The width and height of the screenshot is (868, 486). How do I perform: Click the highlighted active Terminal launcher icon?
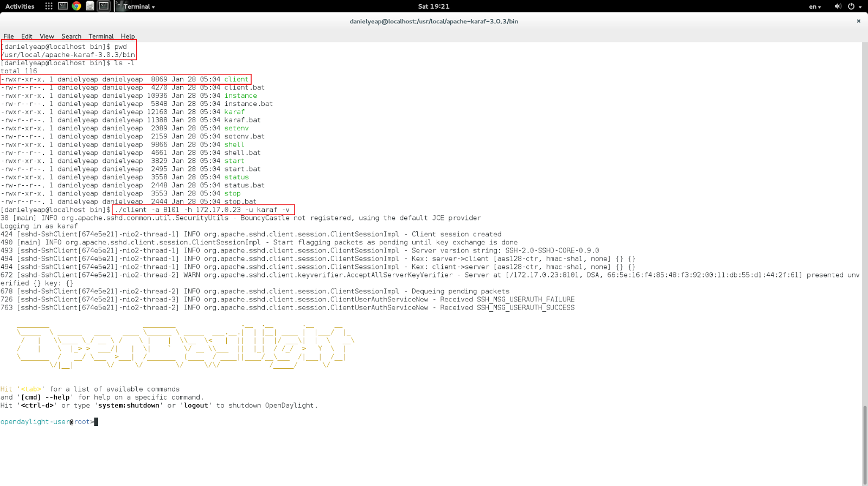pyautogui.click(x=104, y=6)
